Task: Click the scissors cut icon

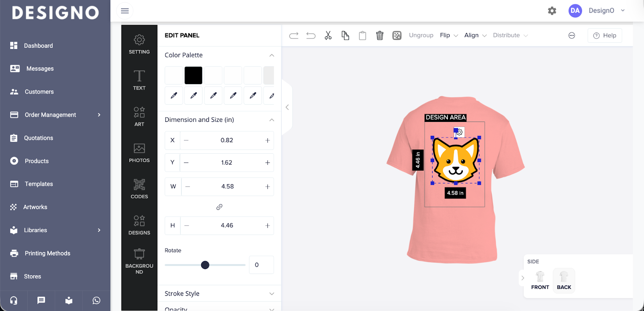Action: (x=328, y=35)
